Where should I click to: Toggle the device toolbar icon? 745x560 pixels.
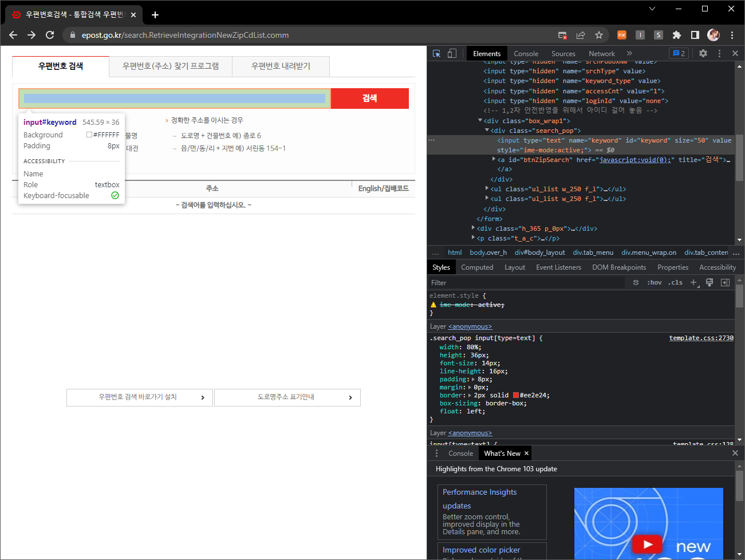click(x=452, y=53)
